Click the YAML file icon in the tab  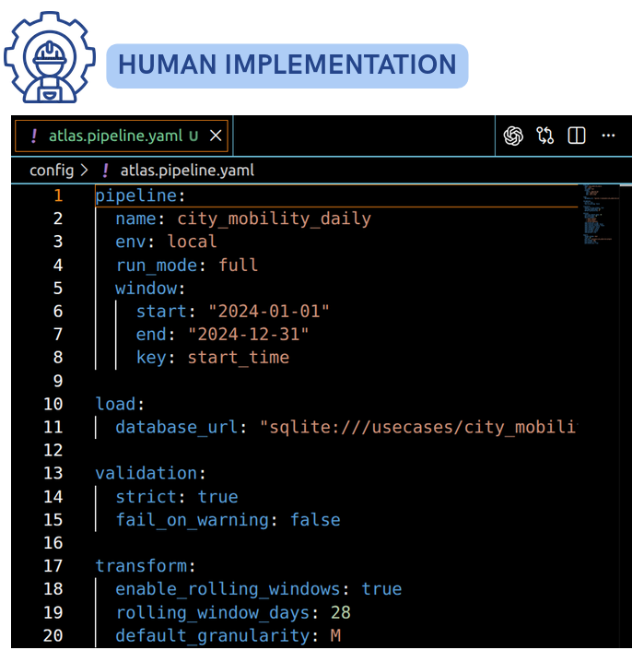pyautogui.click(x=34, y=136)
